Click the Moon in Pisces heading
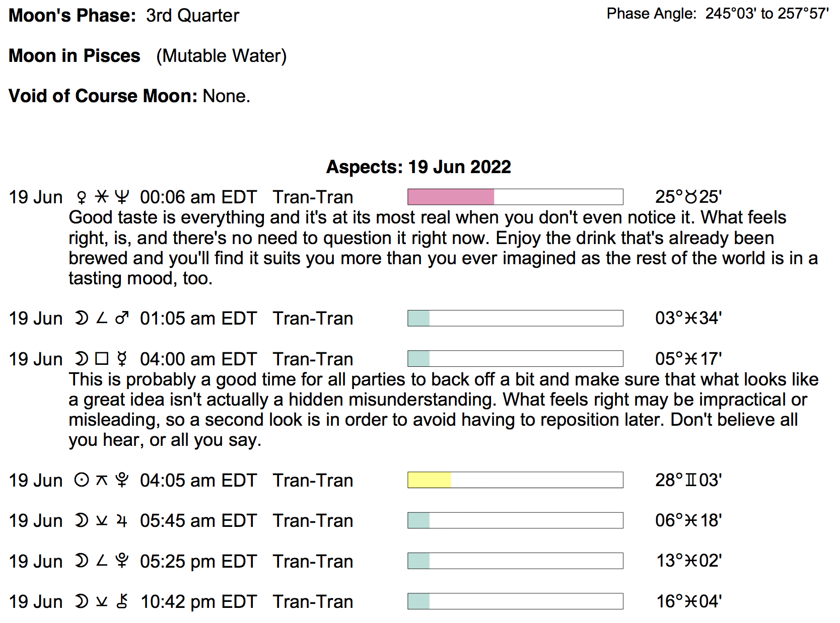The width and height of the screenshot is (840, 623). point(75,55)
